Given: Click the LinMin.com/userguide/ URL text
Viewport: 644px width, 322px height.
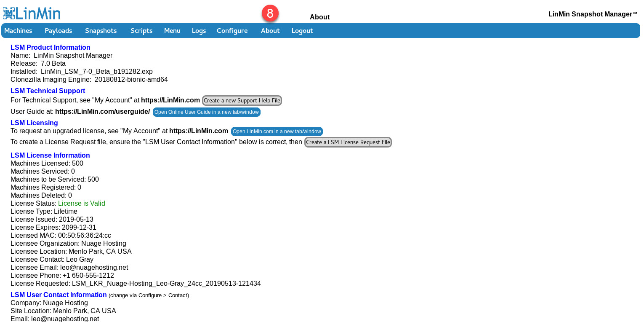Looking at the screenshot, I should pyautogui.click(x=102, y=112).
